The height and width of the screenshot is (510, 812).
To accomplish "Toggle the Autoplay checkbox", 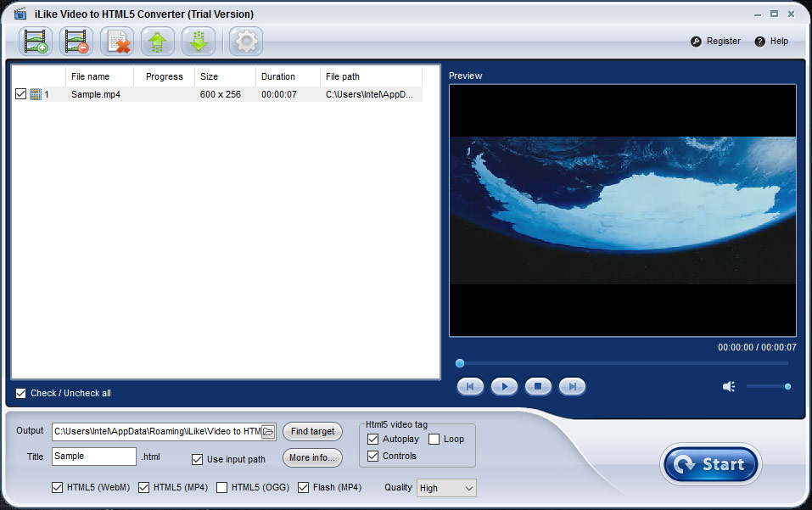I will (x=373, y=440).
